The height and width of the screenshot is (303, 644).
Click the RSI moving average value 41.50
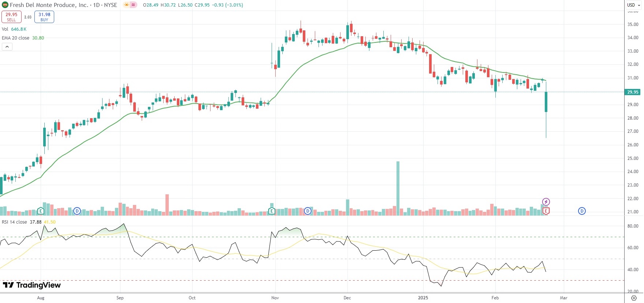50,222
